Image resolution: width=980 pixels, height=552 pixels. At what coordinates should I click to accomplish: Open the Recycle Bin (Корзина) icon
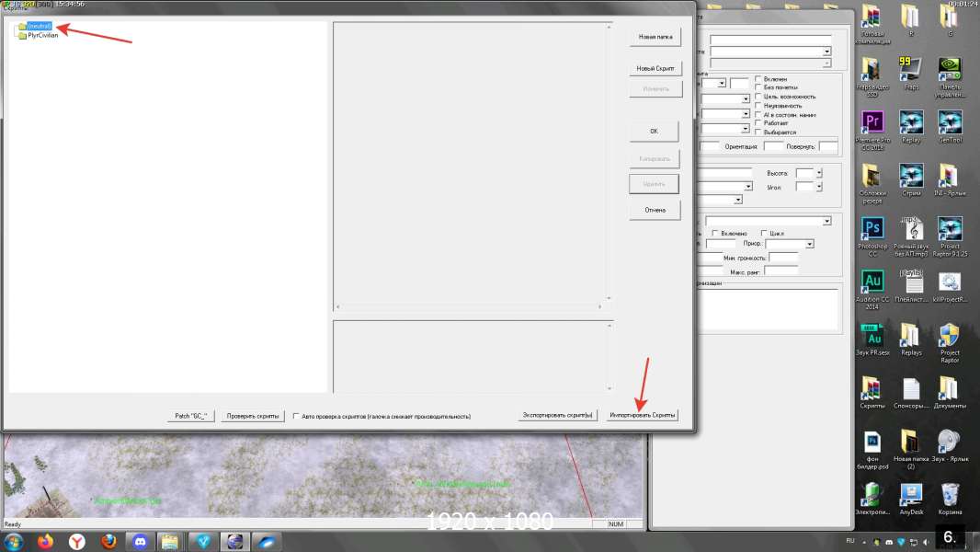click(x=950, y=499)
